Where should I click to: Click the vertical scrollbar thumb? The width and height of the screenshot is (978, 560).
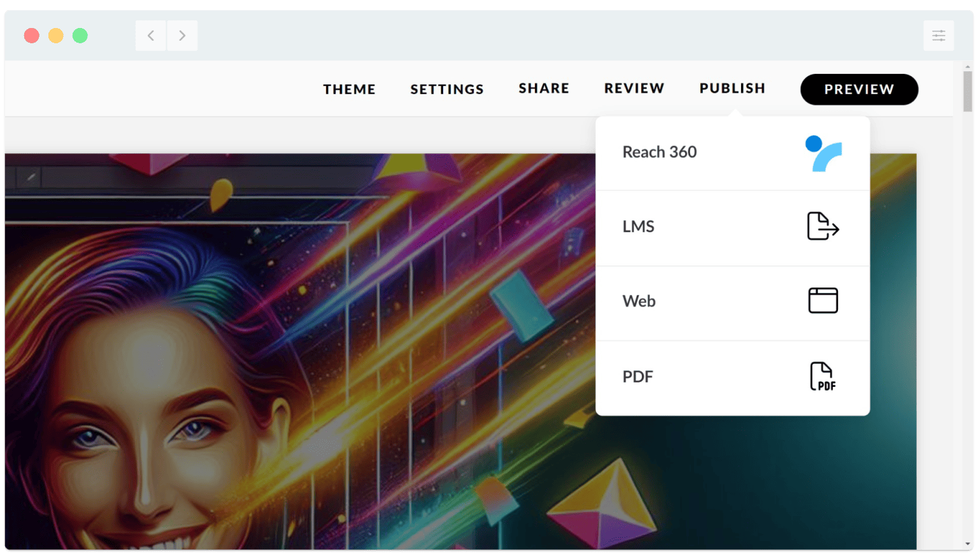(968, 91)
